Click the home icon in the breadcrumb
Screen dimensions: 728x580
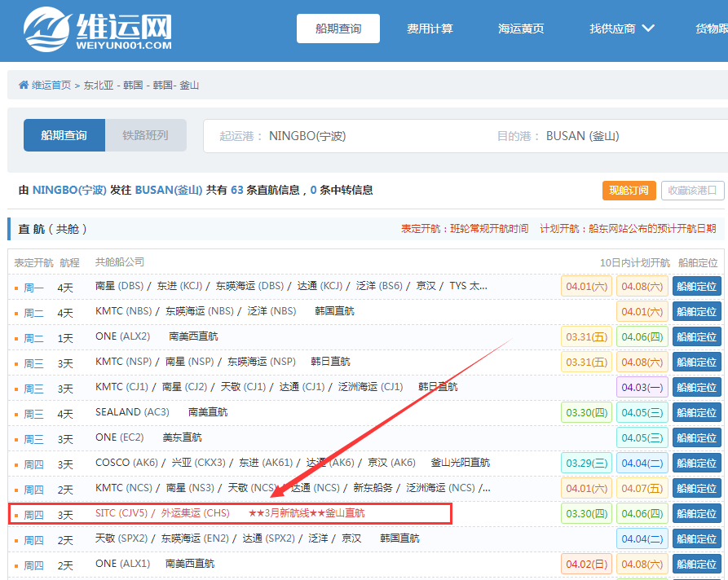coord(24,85)
